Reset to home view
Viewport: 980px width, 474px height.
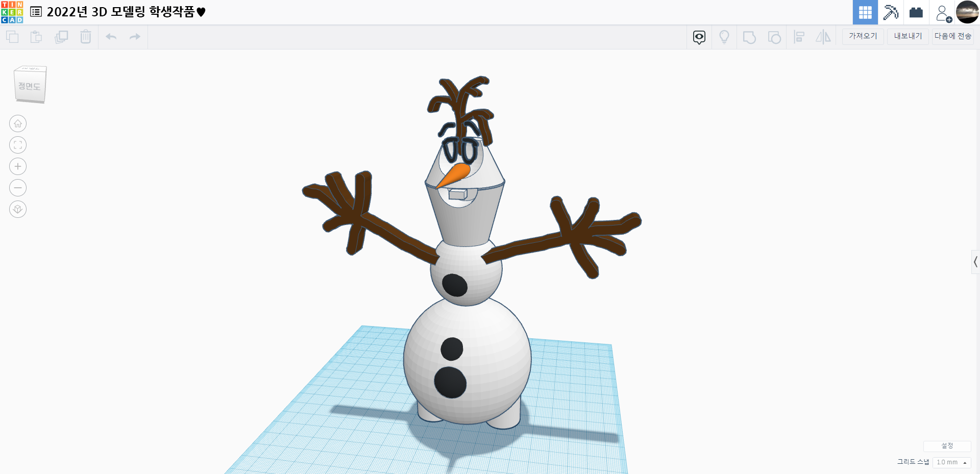point(18,123)
